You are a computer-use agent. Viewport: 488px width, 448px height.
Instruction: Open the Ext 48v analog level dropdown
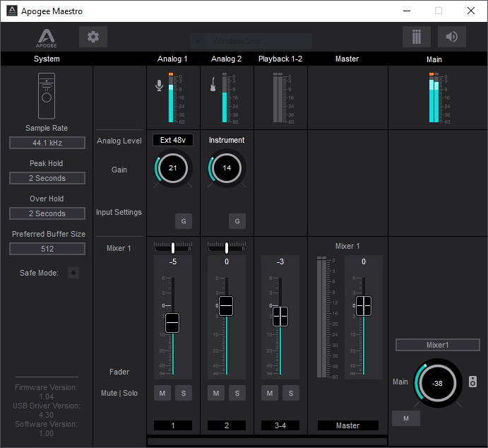172,140
